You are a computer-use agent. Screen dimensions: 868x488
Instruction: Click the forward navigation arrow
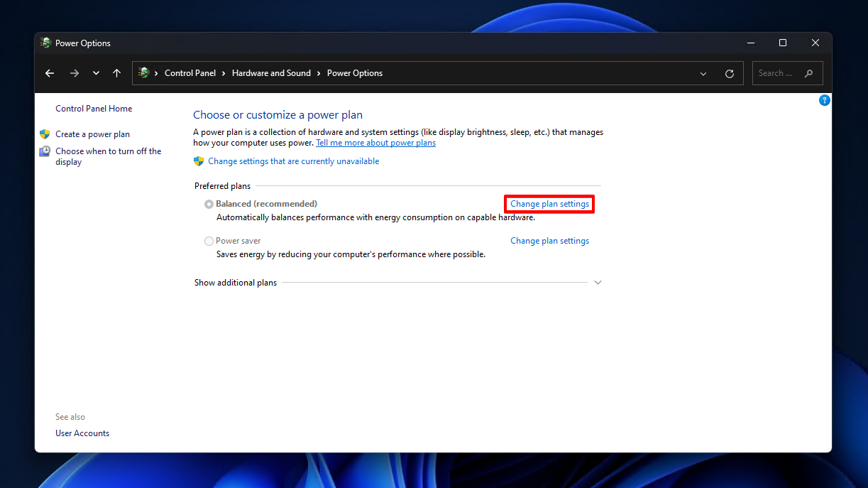[74, 73]
